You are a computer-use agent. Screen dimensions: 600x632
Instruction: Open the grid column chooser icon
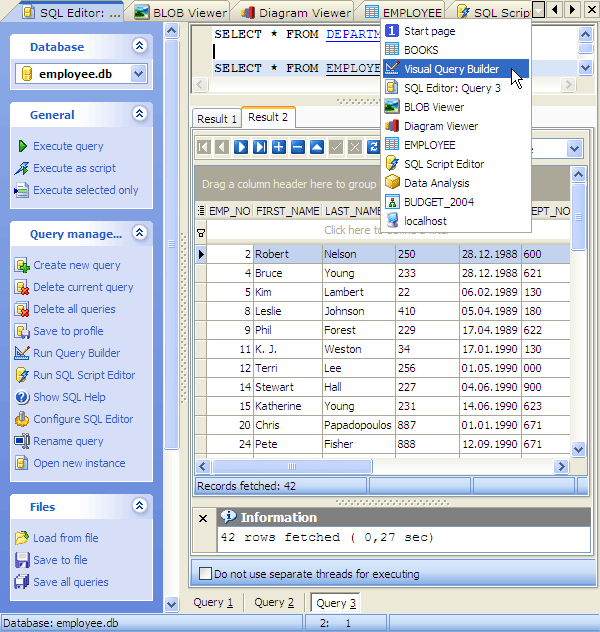pos(201,210)
